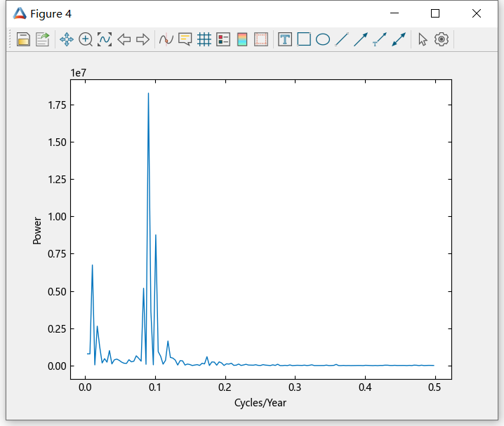Image resolution: width=504 pixels, height=426 pixels.
Task: Click the Export figure icon
Action: point(43,39)
